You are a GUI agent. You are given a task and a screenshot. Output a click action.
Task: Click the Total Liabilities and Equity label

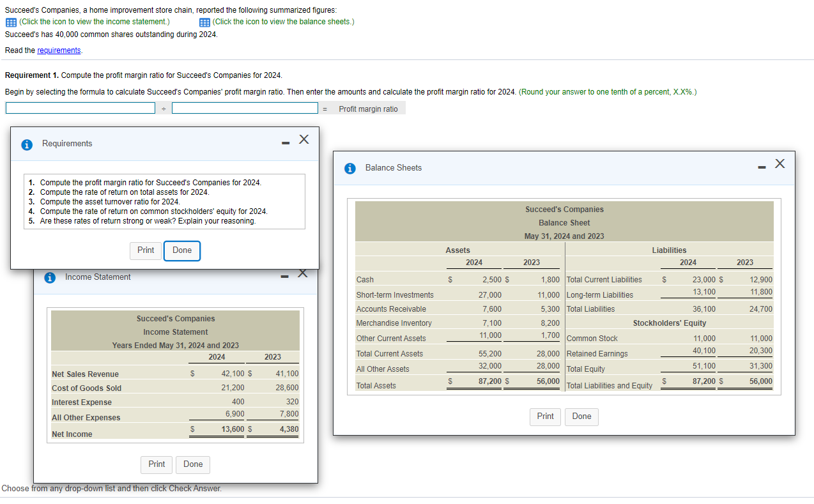coord(610,386)
